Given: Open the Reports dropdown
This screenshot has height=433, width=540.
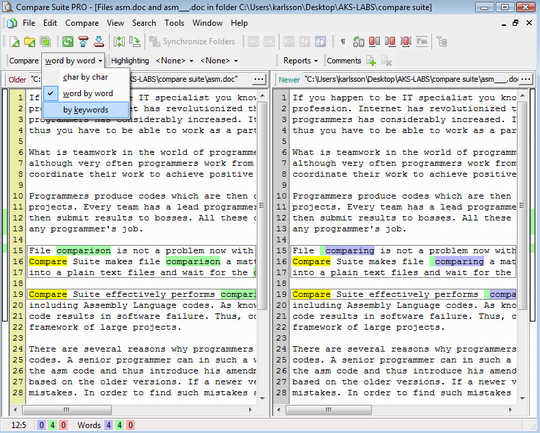Looking at the screenshot, I should pos(300,61).
